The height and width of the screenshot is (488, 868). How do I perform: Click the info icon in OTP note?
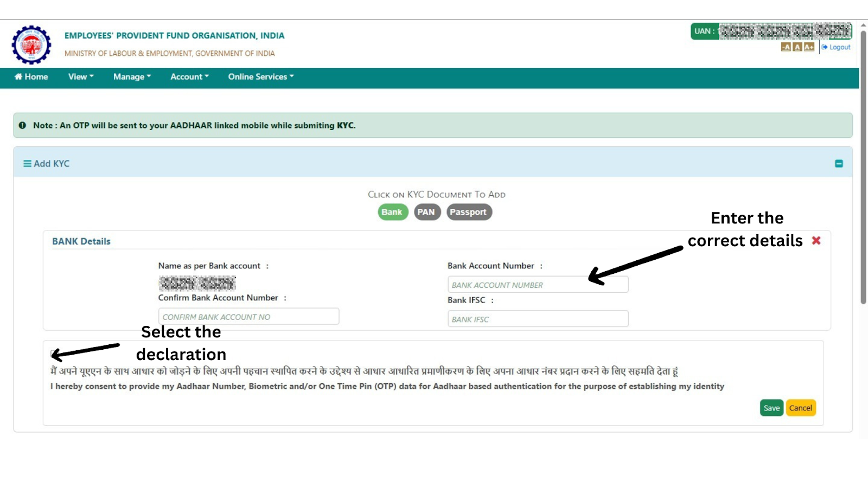tap(22, 125)
